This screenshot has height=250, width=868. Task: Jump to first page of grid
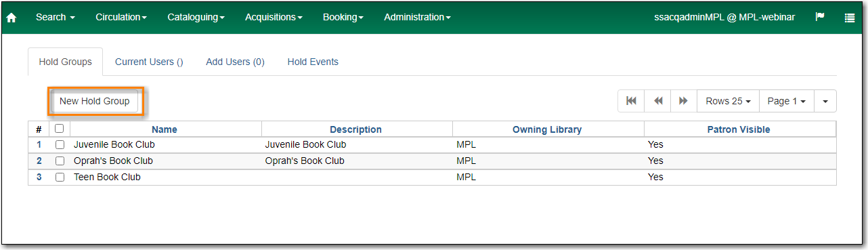[631, 101]
